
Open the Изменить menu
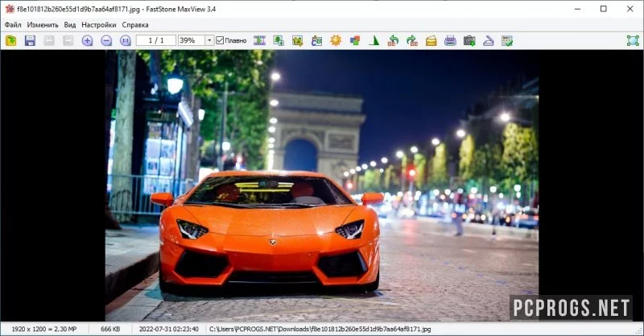(x=43, y=25)
